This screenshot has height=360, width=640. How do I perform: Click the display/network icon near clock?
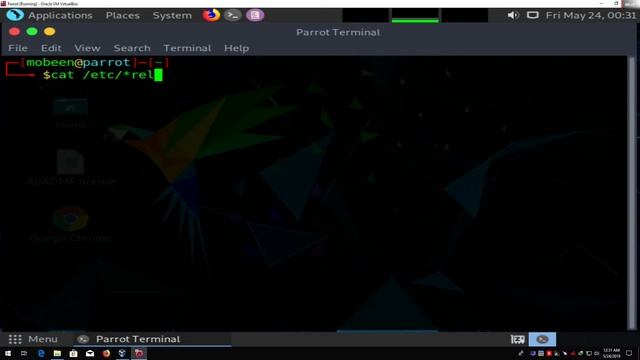point(533,15)
